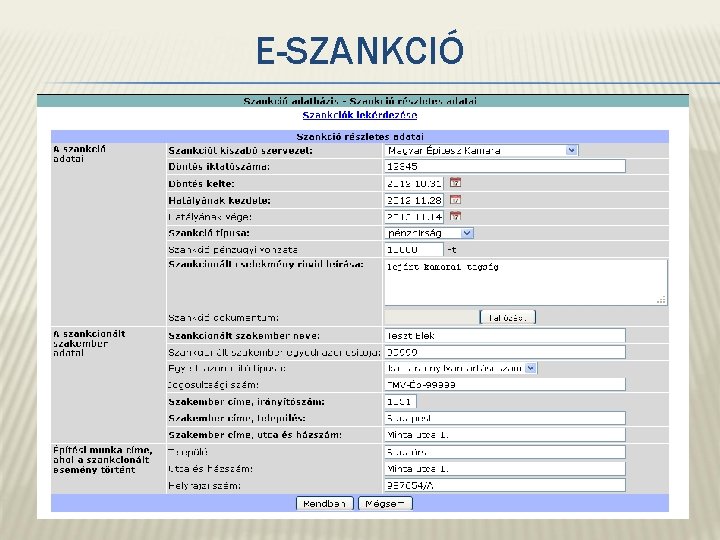Click the textarea resize grip corner
The width and height of the screenshot is (720, 540).
[661, 300]
